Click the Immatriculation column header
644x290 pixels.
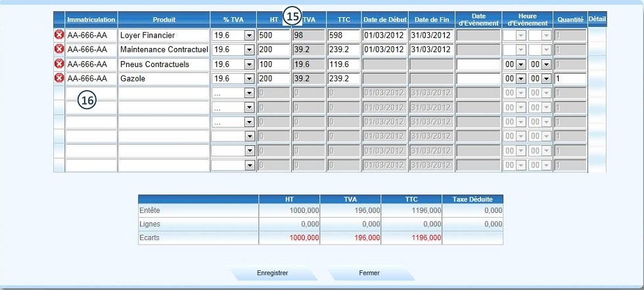[91, 20]
